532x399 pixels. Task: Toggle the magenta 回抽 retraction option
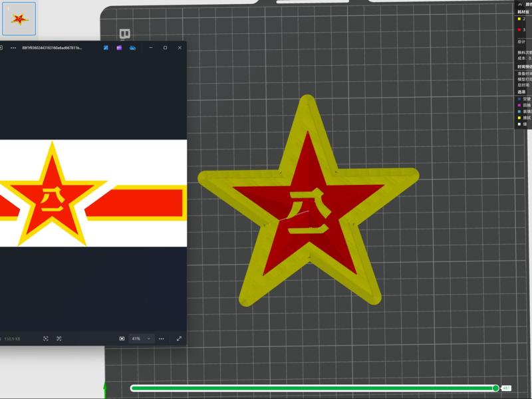pyautogui.click(x=519, y=105)
